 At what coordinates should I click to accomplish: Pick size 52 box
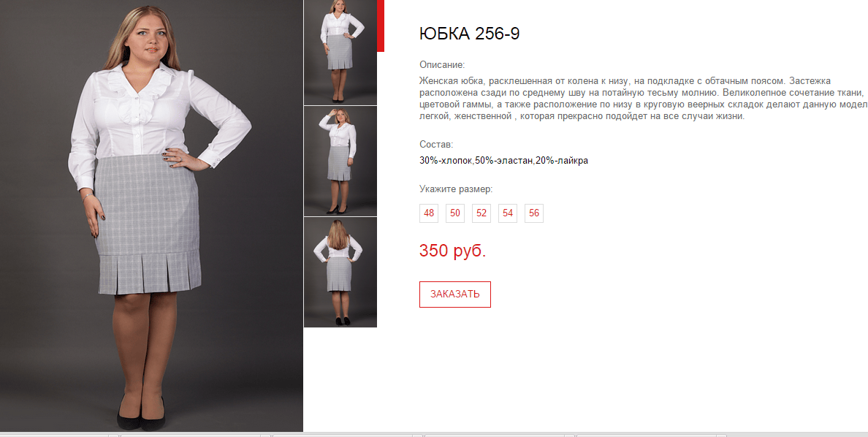(481, 213)
